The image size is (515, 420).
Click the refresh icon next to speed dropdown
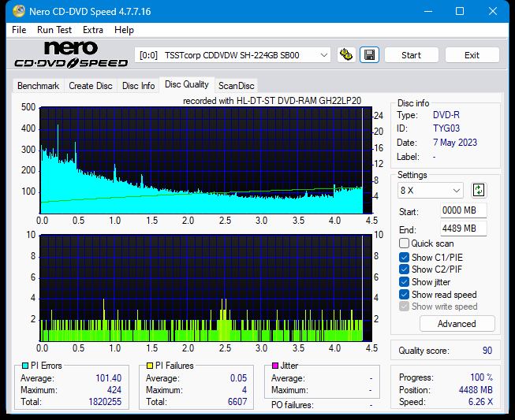479,190
